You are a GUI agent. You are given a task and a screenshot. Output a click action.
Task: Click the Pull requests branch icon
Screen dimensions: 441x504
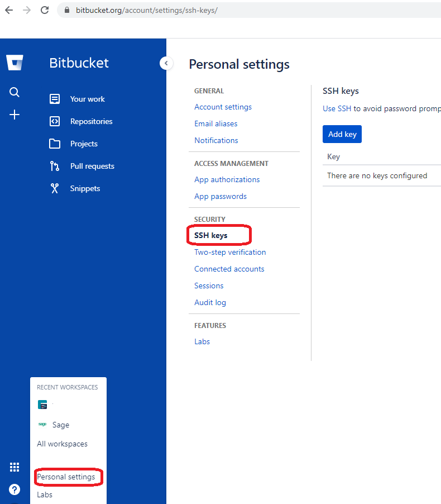[x=55, y=166]
